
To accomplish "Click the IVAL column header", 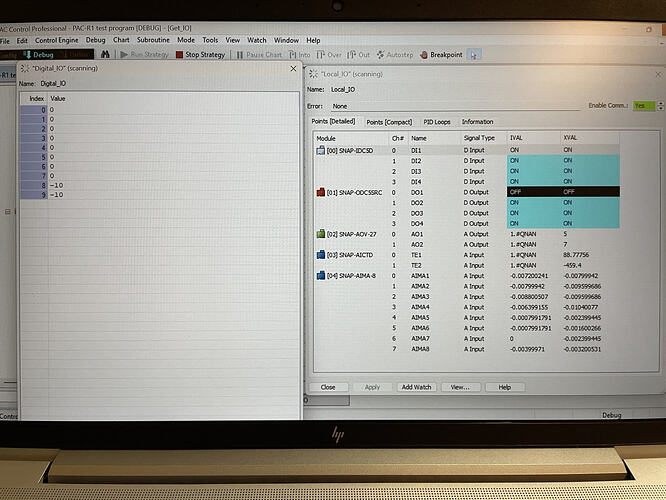I will 533,138.
